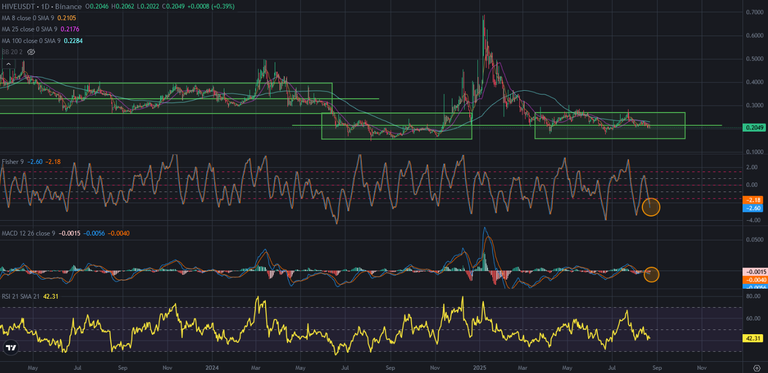The height and width of the screenshot is (373, 768).
Task: Click the RSI 21 SMA 21 legend
Action: (21, 296)
